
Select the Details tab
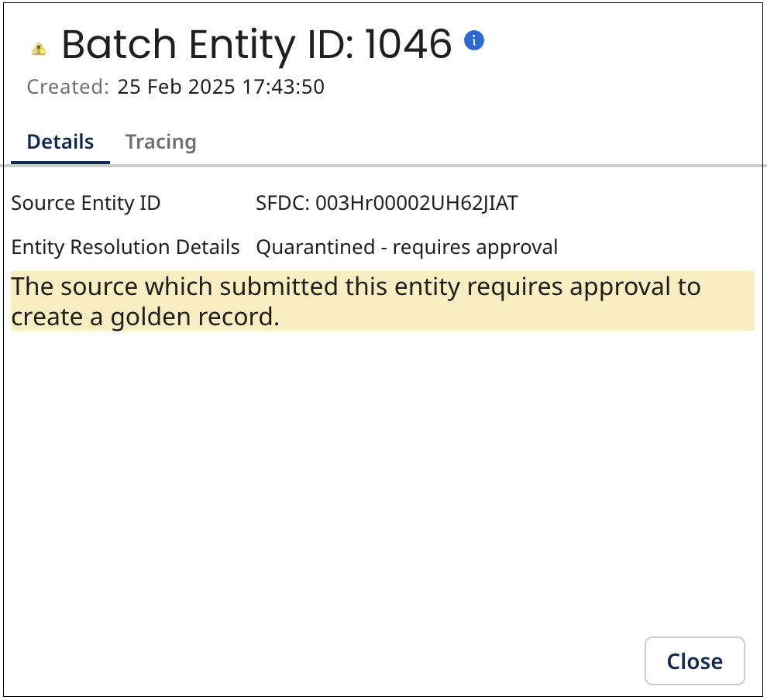tap(60, 141)
